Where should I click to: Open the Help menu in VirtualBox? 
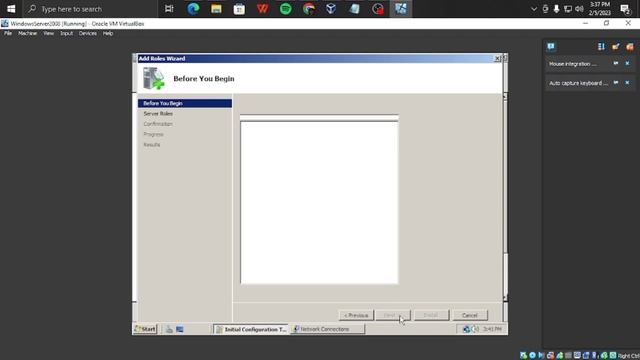pyautogui.click(x=108, y=33)
